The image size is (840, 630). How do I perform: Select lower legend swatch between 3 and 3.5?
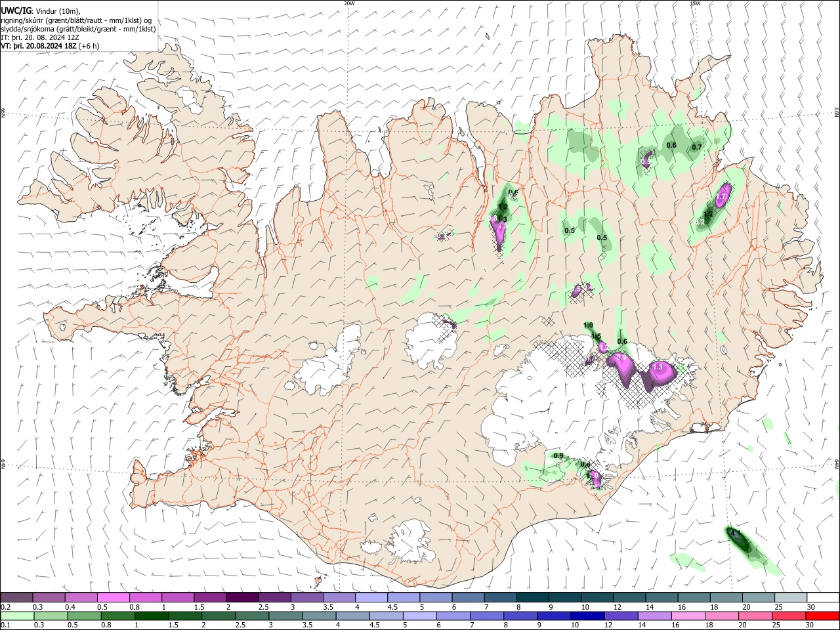(285, 616)
